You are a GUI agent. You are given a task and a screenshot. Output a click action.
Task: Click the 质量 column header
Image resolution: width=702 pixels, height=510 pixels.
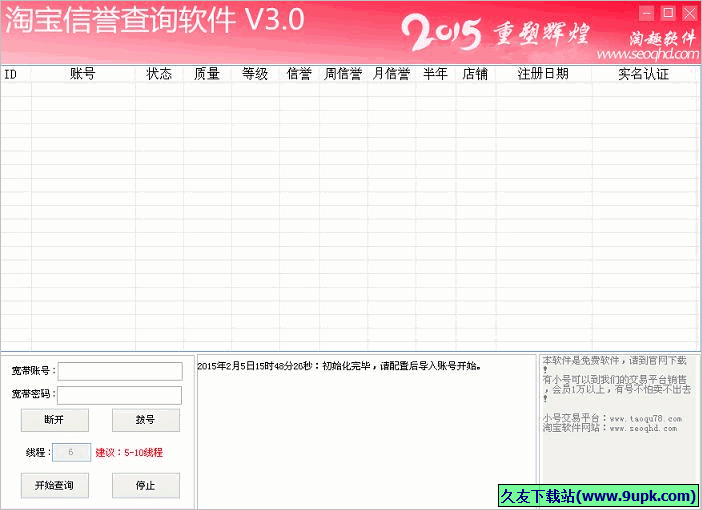coord(207,74)
